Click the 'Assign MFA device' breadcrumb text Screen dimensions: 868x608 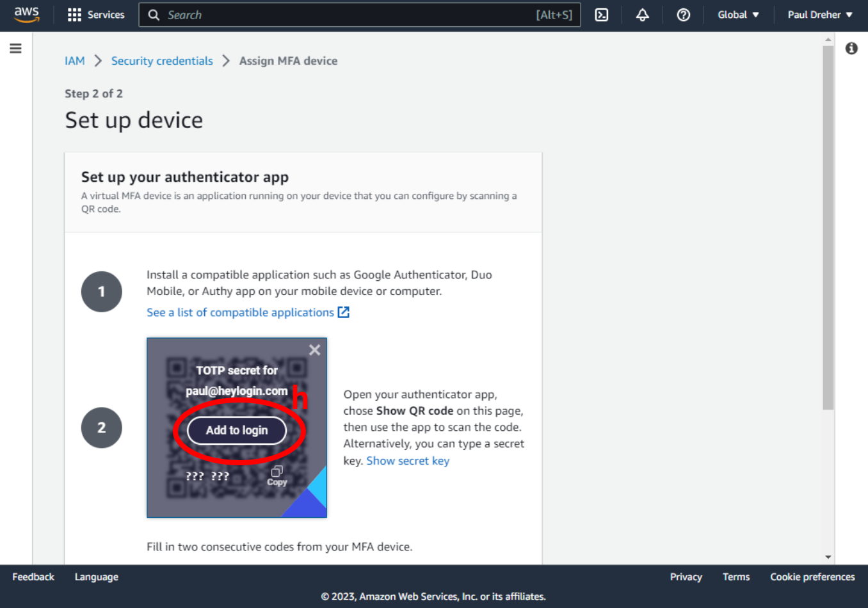pyautogui.click(x=288, y=61)
